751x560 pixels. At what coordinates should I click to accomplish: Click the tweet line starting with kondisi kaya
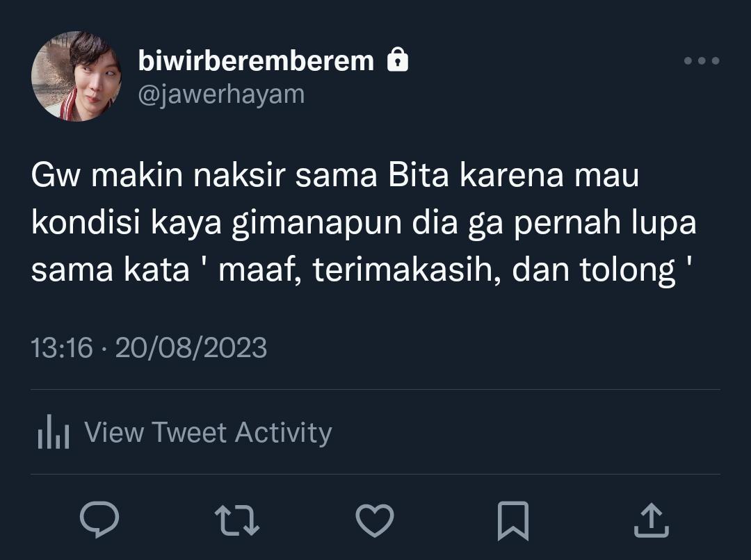[x=364, y=224]
